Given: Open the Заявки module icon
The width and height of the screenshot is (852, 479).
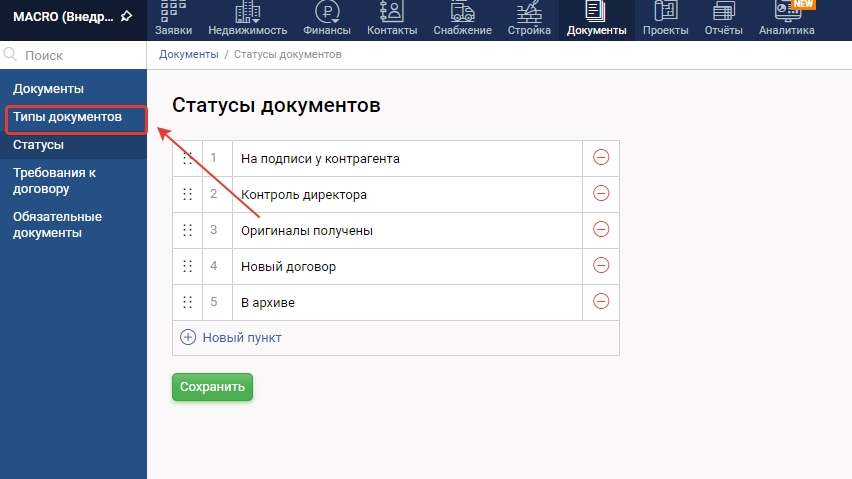Looking at the screenshot, I should pyautogui.click(x=174, y=12).
